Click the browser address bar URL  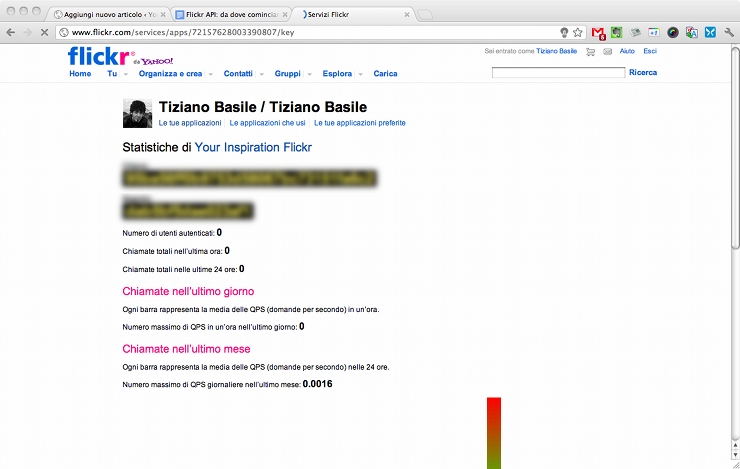pyautogui.click(x=183, y=32)
